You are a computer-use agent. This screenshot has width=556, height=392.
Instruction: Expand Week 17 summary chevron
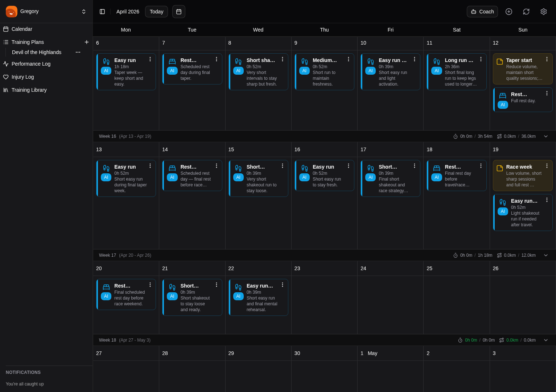click(546, 255)
